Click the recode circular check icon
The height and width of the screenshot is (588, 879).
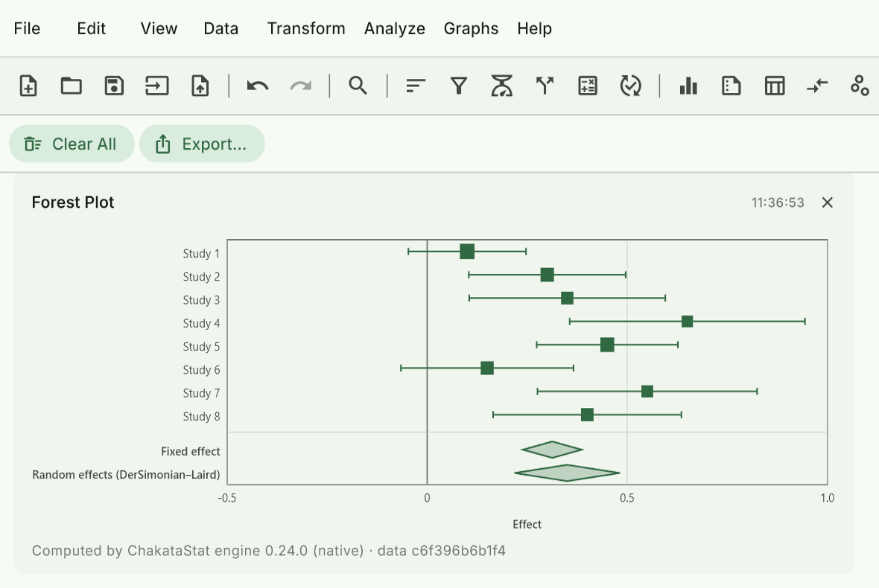coord(631,86)
